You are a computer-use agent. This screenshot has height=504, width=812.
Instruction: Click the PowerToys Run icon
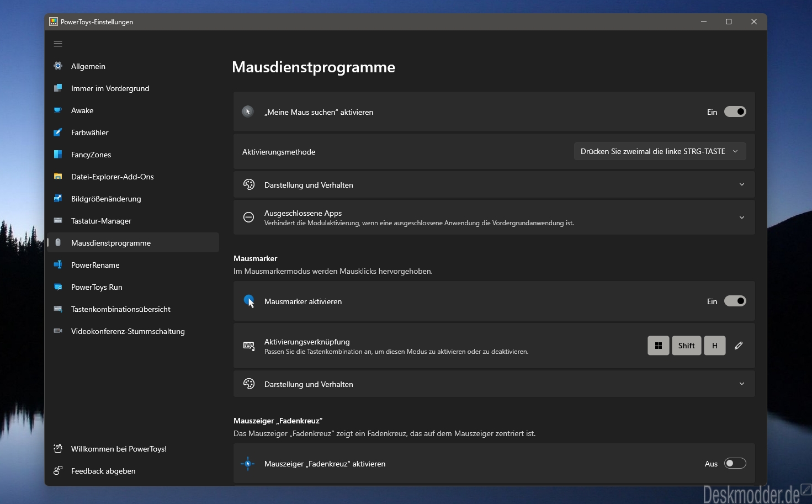click(x=58, y=287)
